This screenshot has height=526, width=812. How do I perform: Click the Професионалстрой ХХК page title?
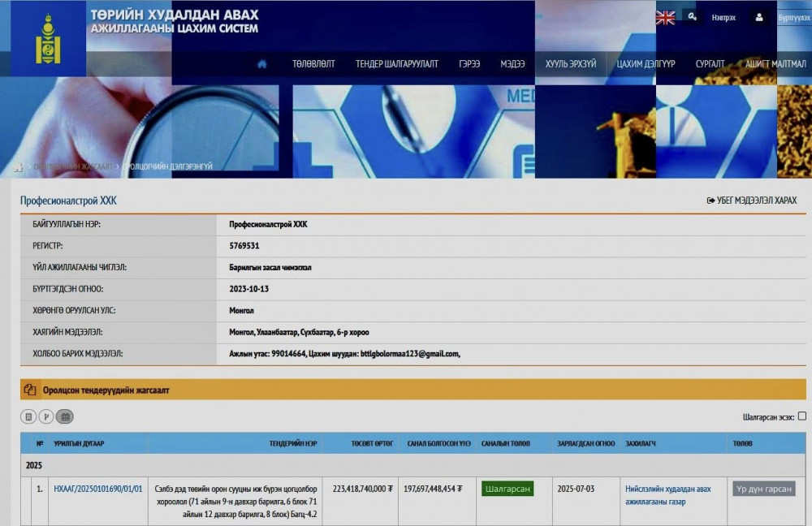tap(68, 200)
